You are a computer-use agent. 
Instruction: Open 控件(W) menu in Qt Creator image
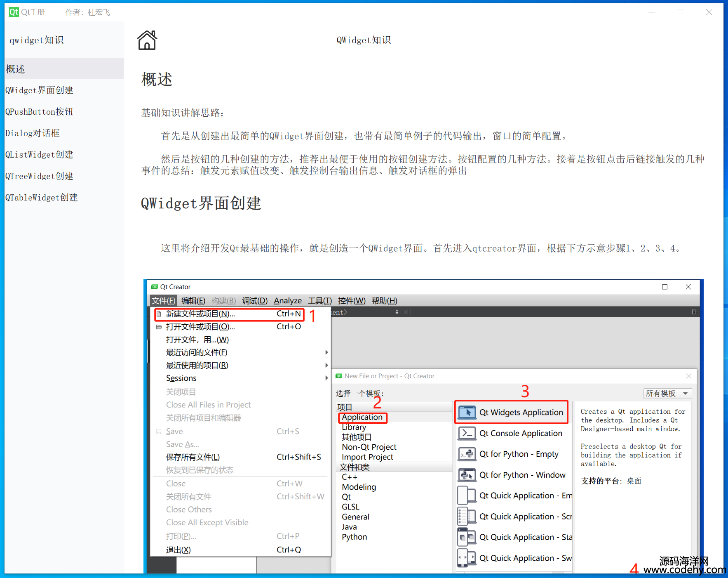pyautogui.click(x=352, y=300)
